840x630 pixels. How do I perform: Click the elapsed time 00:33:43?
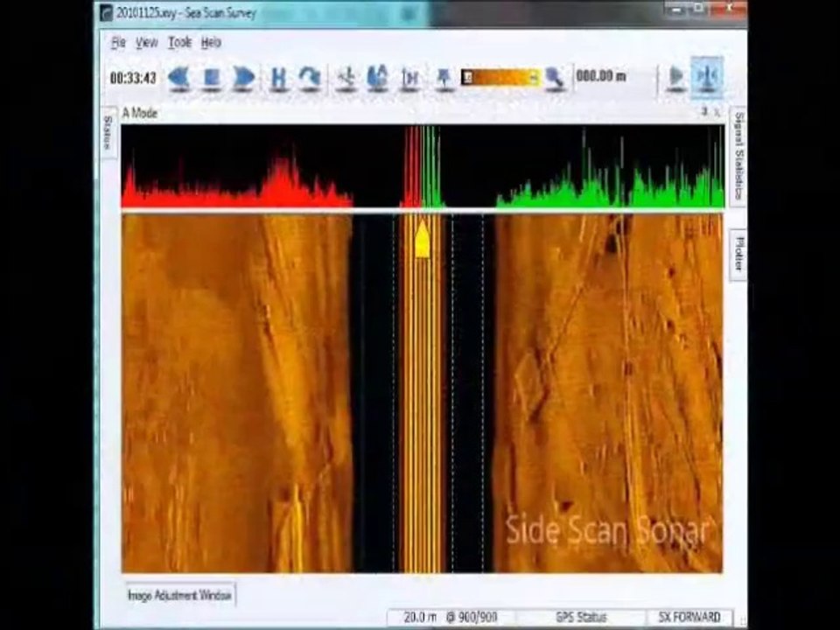point(133,78)
